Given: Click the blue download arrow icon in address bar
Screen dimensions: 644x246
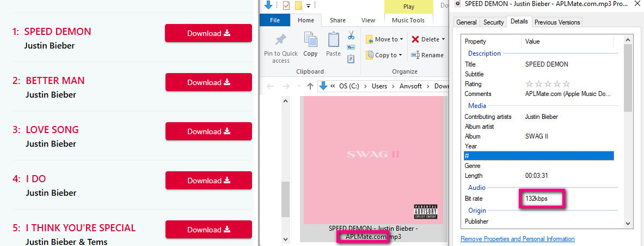Looking at the screenshot, I should [323, 86].
